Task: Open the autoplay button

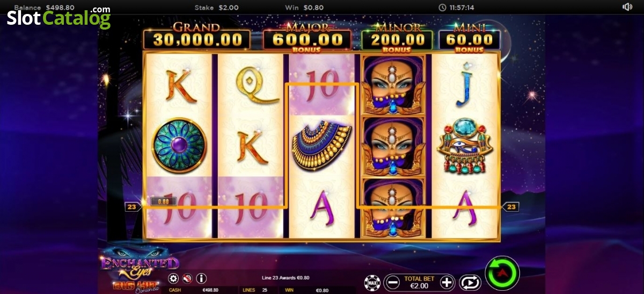Action: tap(470, 282)
